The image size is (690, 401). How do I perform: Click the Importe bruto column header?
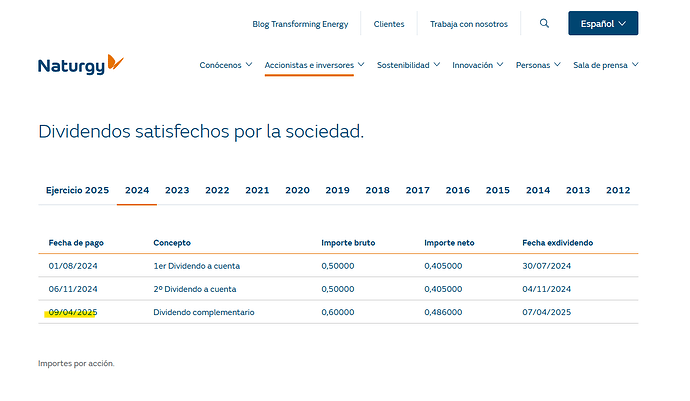(348, 243)
